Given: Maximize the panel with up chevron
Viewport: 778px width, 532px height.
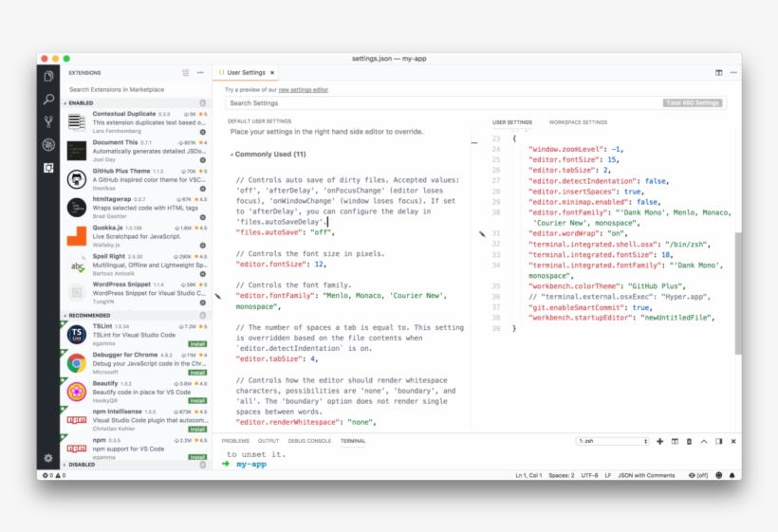Looking at the screenshot, I should tap(704, 441).
